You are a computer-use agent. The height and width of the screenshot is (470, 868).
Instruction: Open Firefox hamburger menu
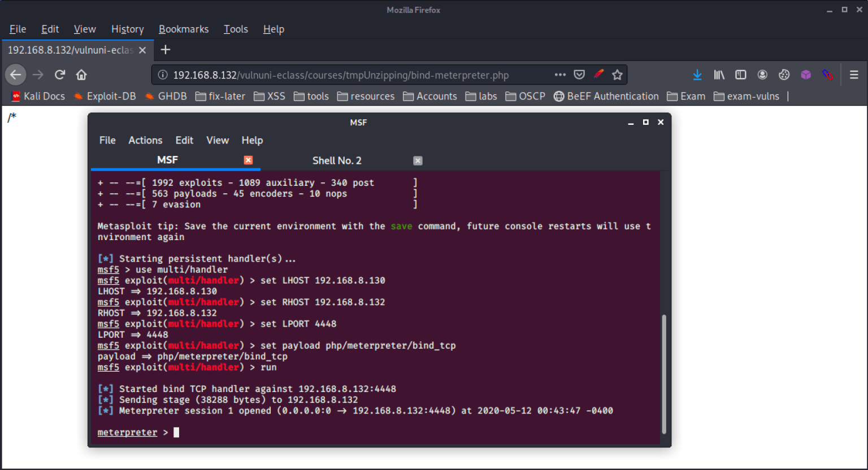(854, 75)
